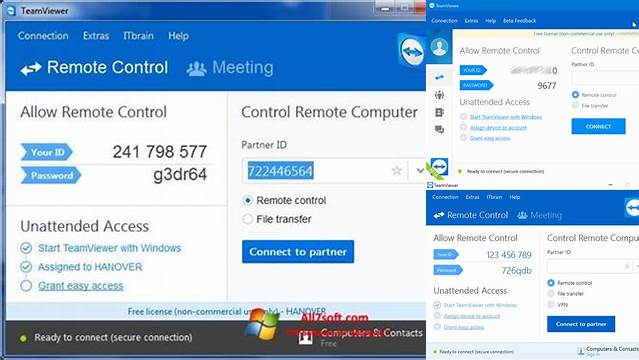Viewport: 639px width, 360px height.
Task: Open the chat sidebar icon in top-right window
Action: [439, 130]
